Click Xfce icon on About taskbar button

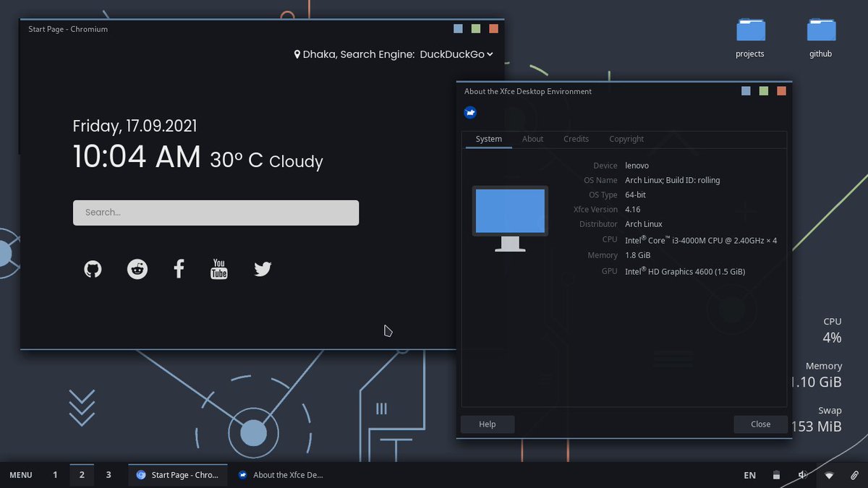pyautogui.click(x=243, y=475)
